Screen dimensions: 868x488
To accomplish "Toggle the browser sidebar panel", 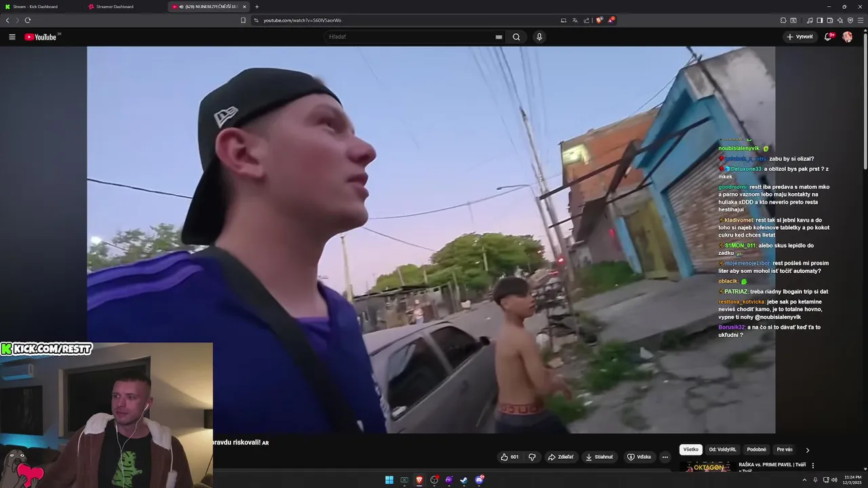I will tap(820, 20).
